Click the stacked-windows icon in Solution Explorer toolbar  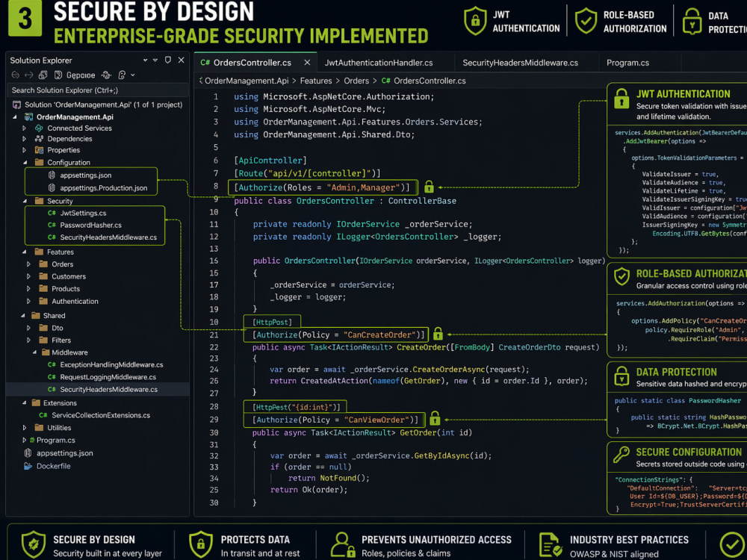click(43, 75)
